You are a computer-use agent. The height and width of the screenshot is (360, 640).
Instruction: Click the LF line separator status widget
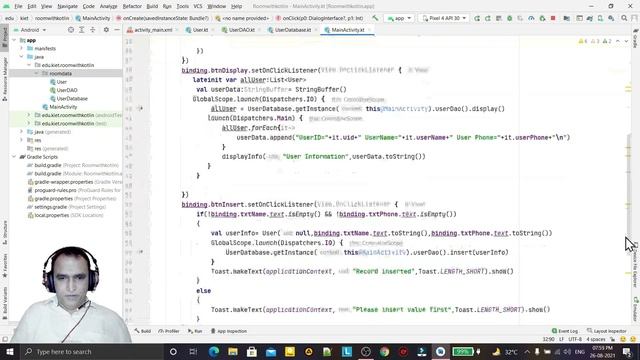(561, 339)
